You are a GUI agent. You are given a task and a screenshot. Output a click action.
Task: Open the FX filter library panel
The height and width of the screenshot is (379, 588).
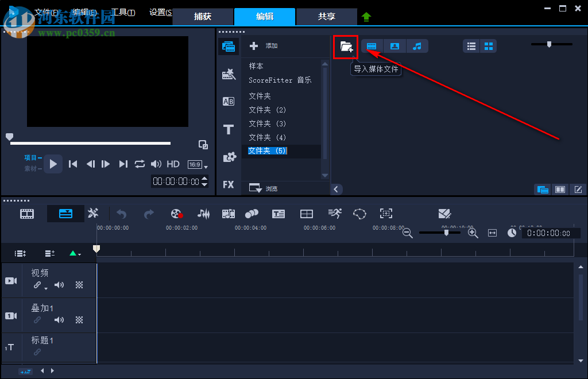(229, 184)
